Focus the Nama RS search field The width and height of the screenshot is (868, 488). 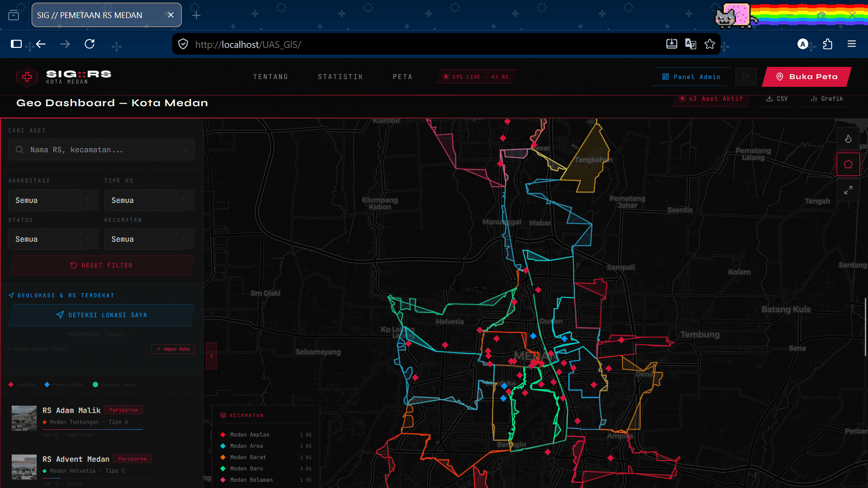[101, 150]
